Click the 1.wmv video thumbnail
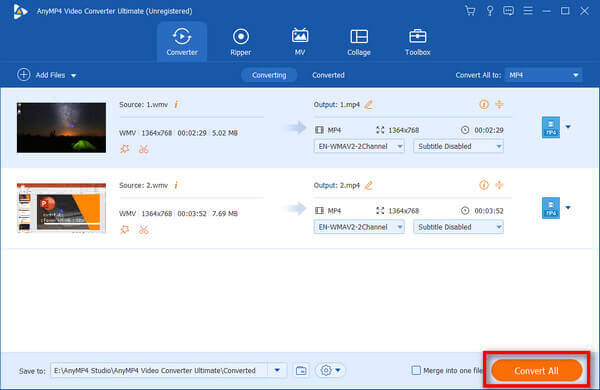The height and width of the screenshot is (390, 600). pyautogui.click(x=61, y=127)
